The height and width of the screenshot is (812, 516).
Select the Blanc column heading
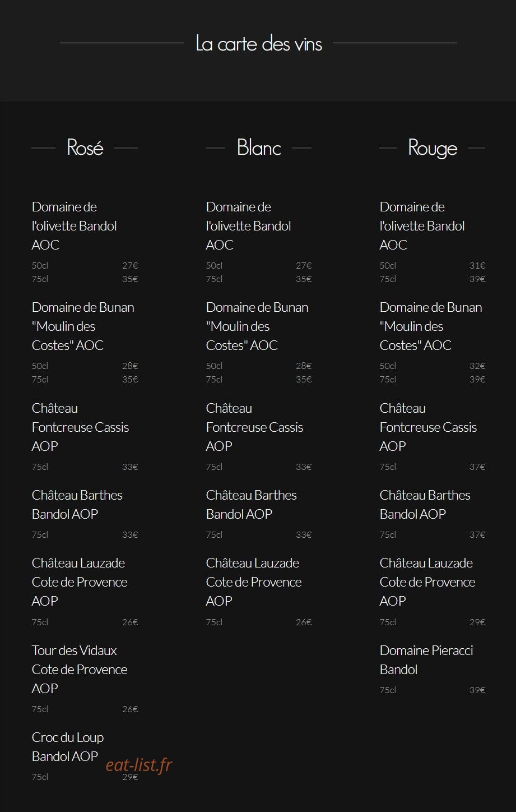coord(259,147)
